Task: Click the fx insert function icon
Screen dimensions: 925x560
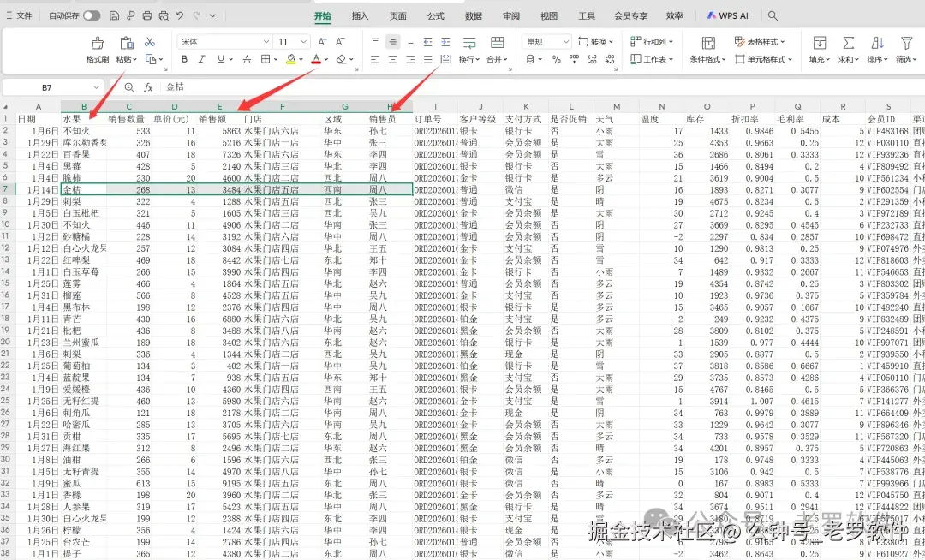Action: (148, 87)
